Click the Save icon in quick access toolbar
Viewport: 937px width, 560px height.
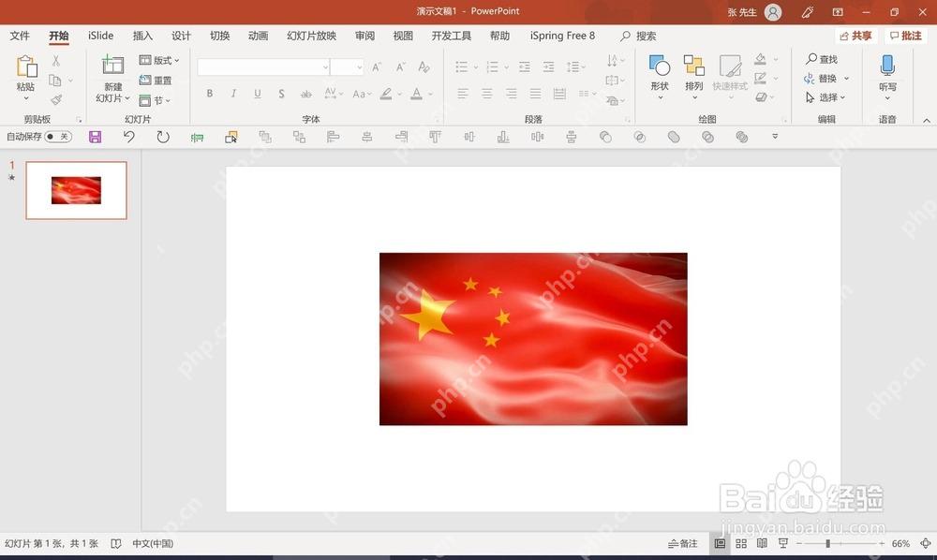coord(95,137)
